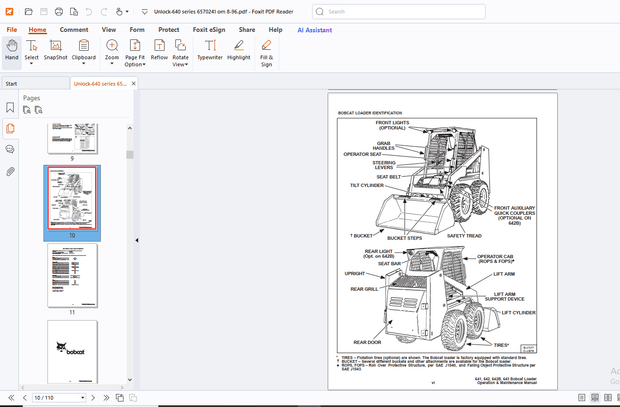Open the Share ribbon tab
Viewport: 620px width, 407px height.
(247, 30)
